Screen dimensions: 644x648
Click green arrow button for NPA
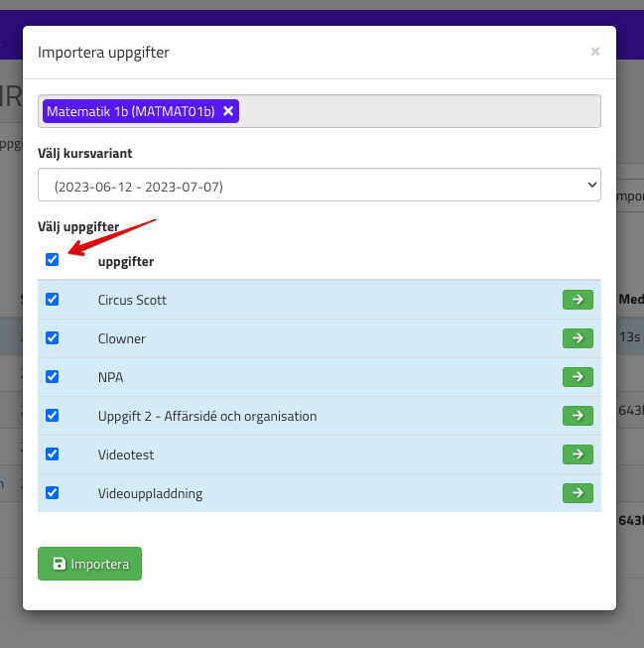coord(578,377)
